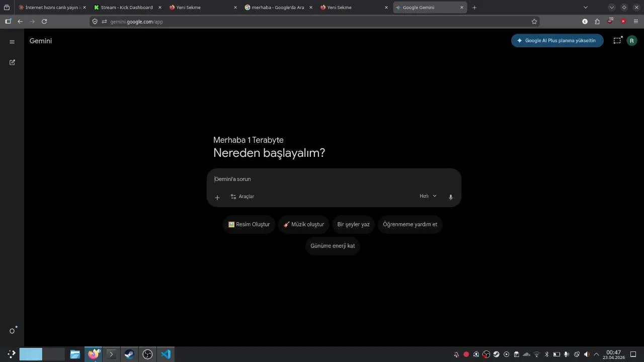Open the clock showing 00:47
The height and width of the screenshot is (362, 644).
[x=614, y=354]
